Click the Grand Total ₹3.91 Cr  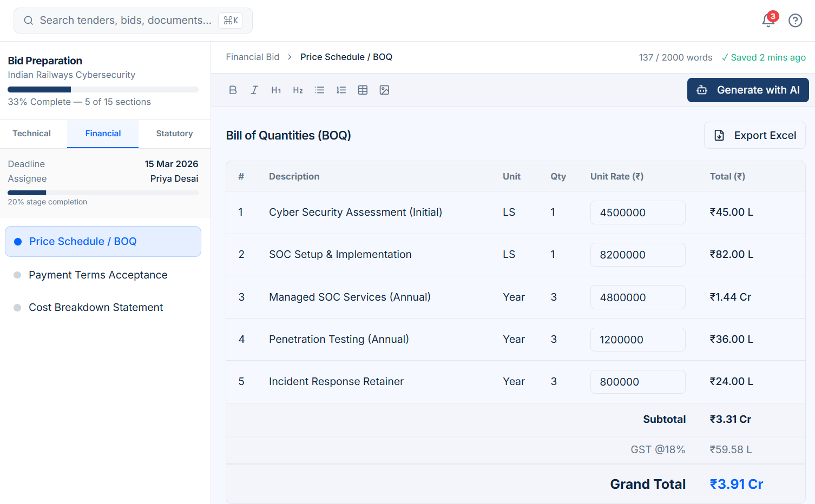click(737, 485)
